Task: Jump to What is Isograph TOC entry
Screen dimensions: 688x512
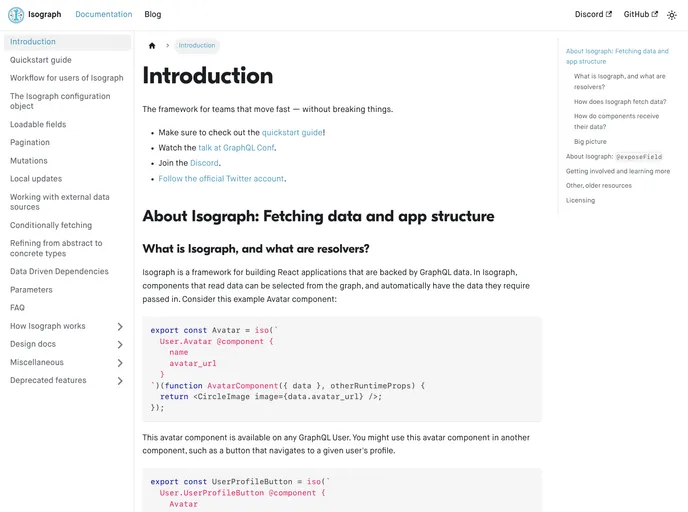Action: 620,82
